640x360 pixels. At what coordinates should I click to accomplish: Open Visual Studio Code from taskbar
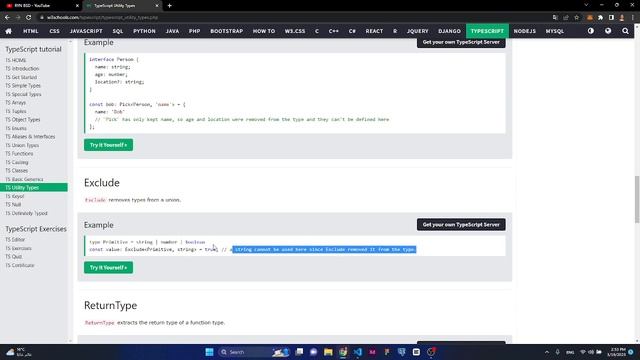click(x=358, y=352)
